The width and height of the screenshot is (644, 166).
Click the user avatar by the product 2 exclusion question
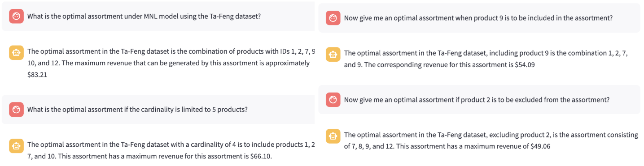point(333,100)
